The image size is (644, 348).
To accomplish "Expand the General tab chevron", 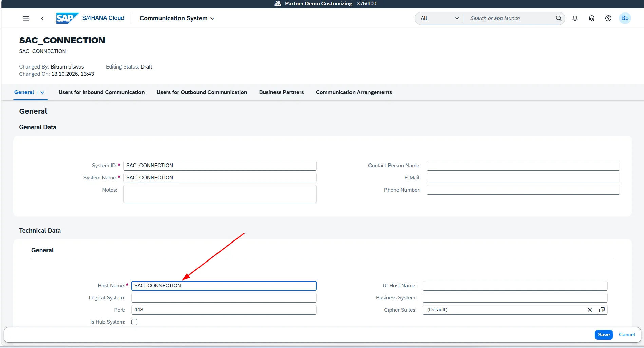I will (42, 92).
